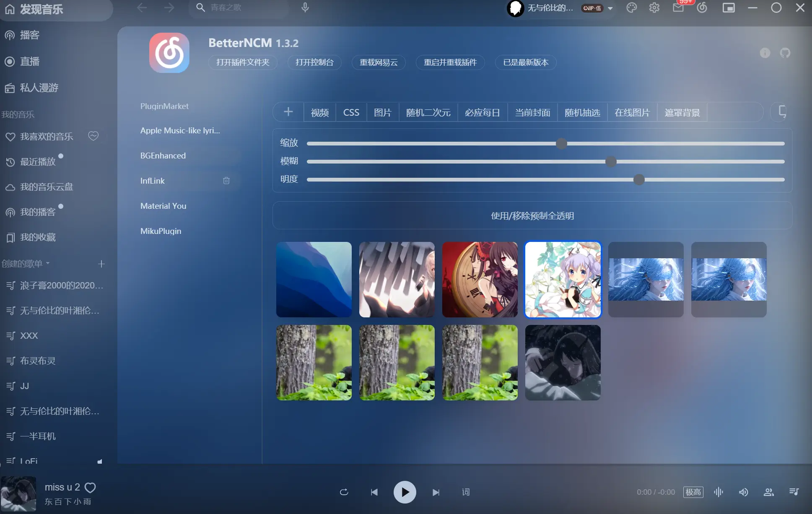Image resolution: width=812 pixels, height=514 pixels.
Task: Adjust the 明度 slider handle
Action: click(x=639, y=179)
